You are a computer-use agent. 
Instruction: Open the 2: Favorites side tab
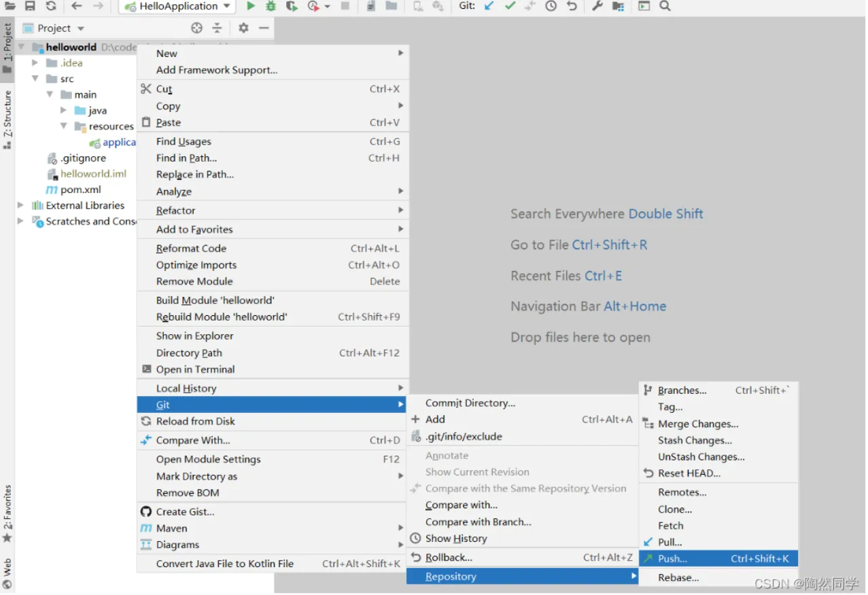[x=7, y=513]
